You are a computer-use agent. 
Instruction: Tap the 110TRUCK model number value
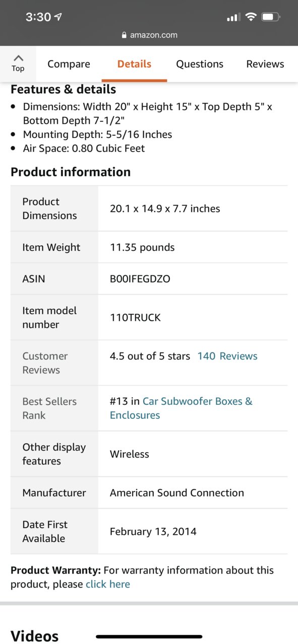pos(135,317)
